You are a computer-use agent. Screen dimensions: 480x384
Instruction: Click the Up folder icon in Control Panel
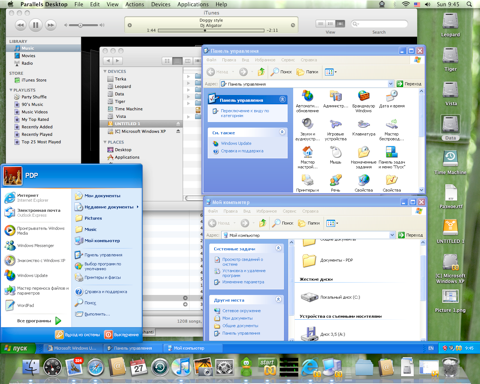[x=261, y=72]
